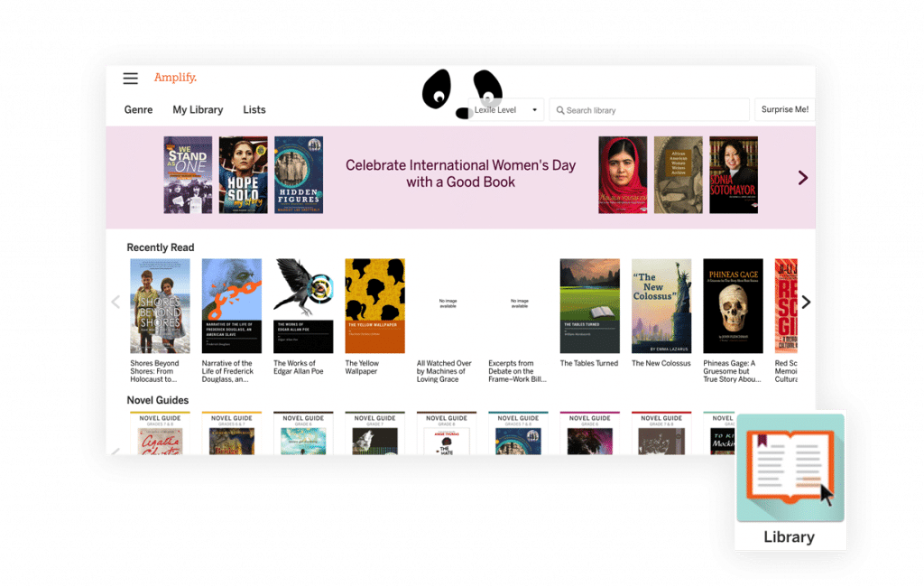This screenshot has width=924, height=587.
Task: Click the Amplify logo
Action: tap(175, 78)
